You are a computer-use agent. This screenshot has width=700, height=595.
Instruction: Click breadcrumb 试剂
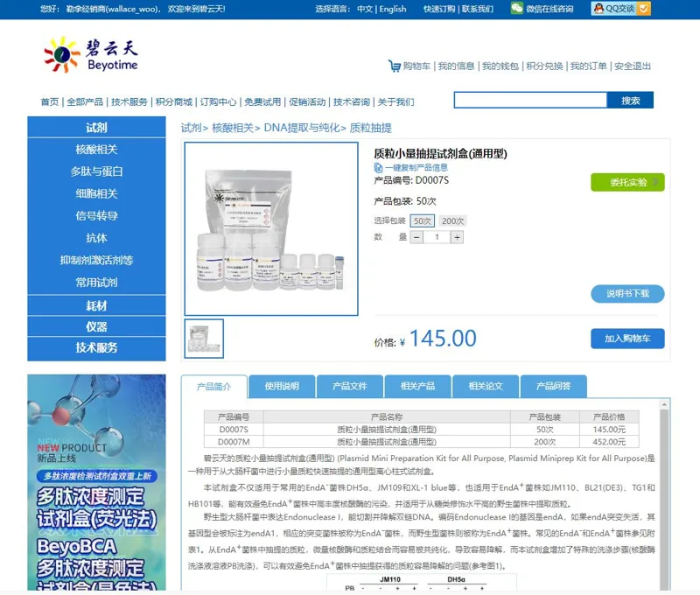[x=191, y=128]
